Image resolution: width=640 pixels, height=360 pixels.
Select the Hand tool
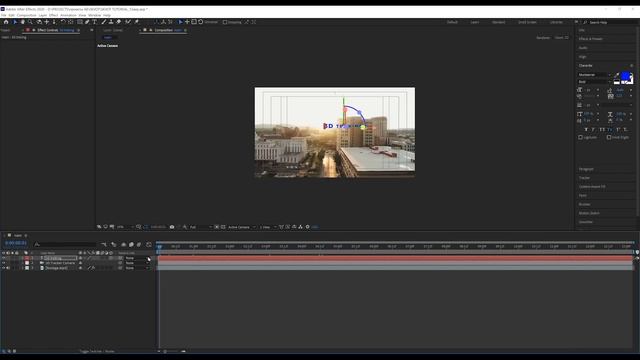click(x=22, y=22)
